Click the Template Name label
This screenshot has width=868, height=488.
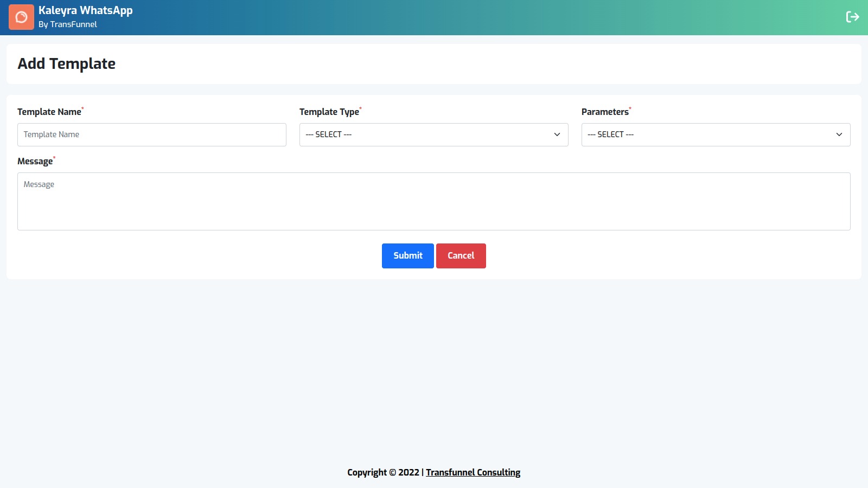[49, 112]
